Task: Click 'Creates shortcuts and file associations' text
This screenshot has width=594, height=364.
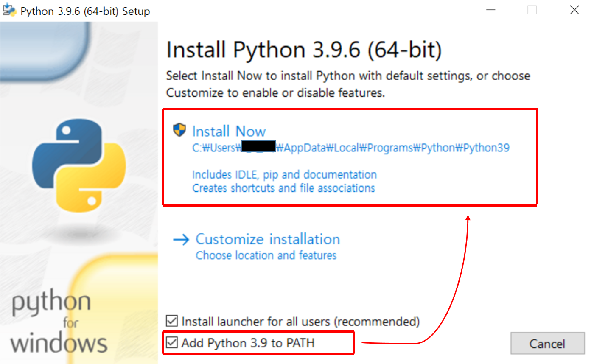Action: coord(283,188)
